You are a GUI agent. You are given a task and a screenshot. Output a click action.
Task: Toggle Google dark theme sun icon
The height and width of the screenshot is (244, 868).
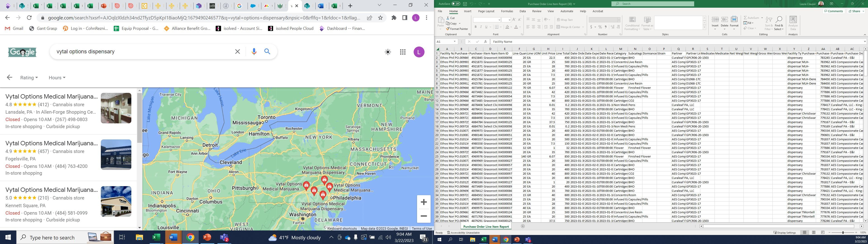tap(388, 52)
